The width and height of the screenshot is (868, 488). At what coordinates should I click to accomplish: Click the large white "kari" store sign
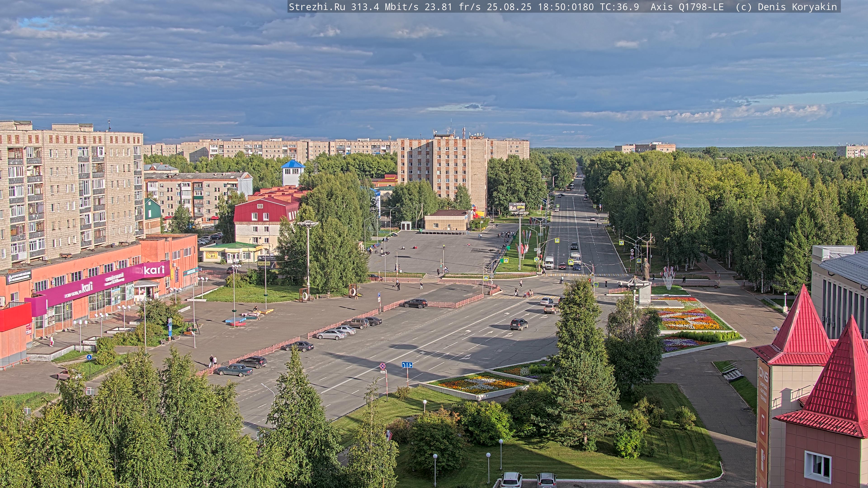pyautogui.click(x=154, y=270)
